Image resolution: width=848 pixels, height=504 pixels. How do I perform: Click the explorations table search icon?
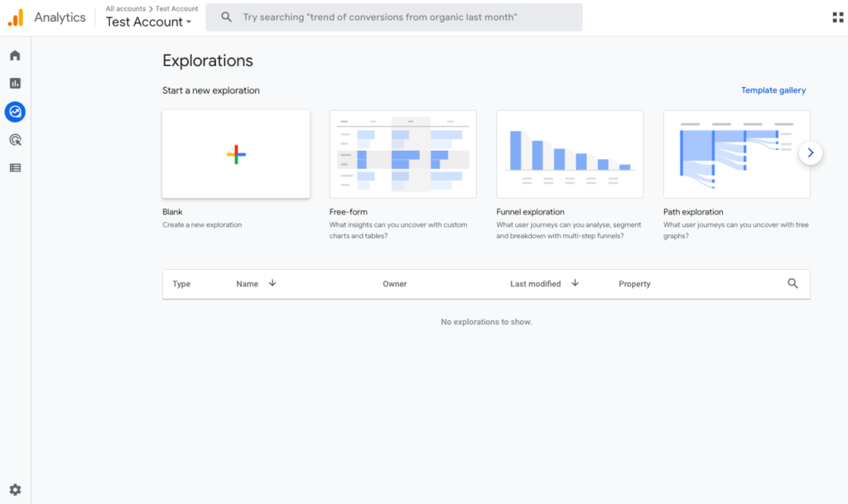click(793, 284)
